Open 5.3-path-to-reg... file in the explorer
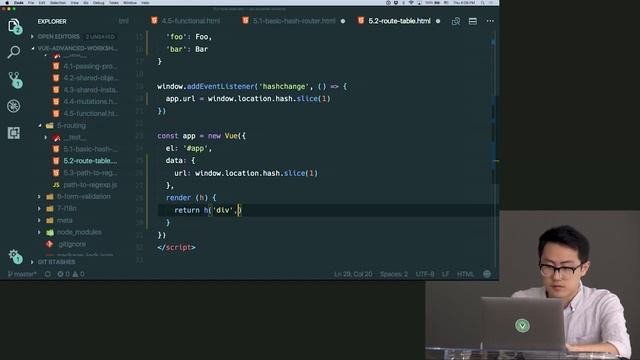 click(x=90, y=173)
